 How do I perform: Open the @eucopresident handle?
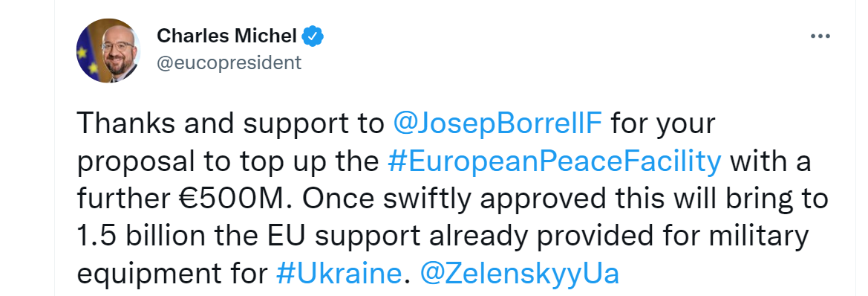click(229, 62)
